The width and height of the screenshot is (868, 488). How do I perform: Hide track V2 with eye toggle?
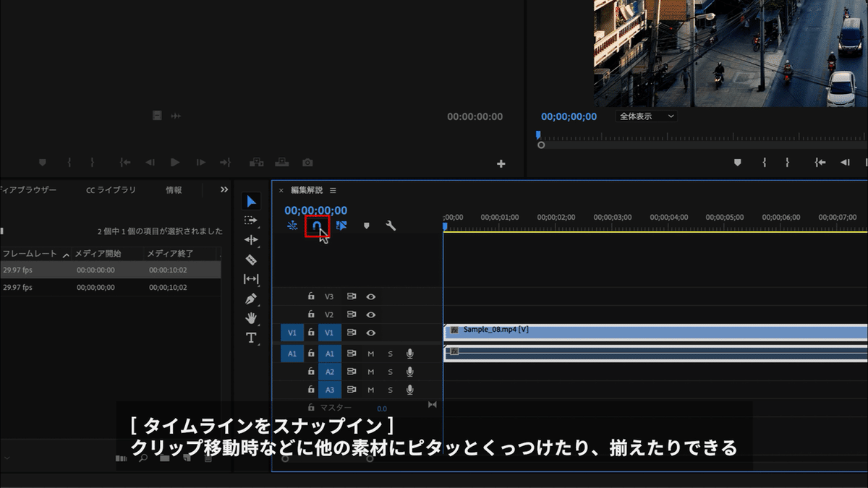pyautogui.click(x=370, y=314)
